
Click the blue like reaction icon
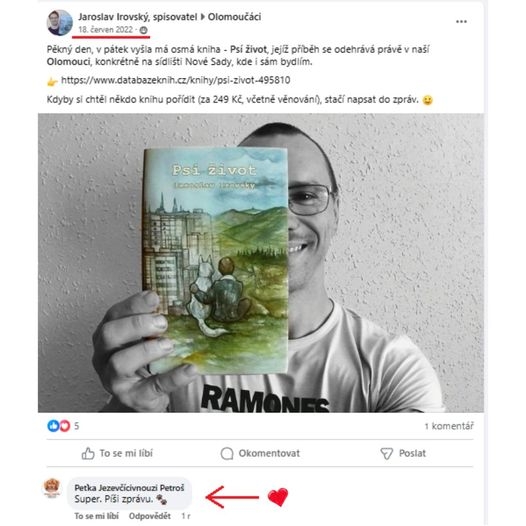point(53,426)
